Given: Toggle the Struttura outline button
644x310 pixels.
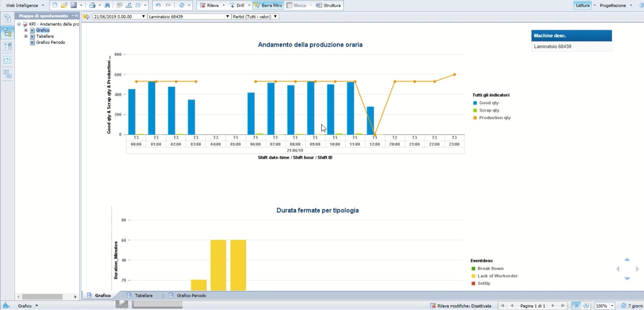Looking at the screenshot, I should pos(328,5).
